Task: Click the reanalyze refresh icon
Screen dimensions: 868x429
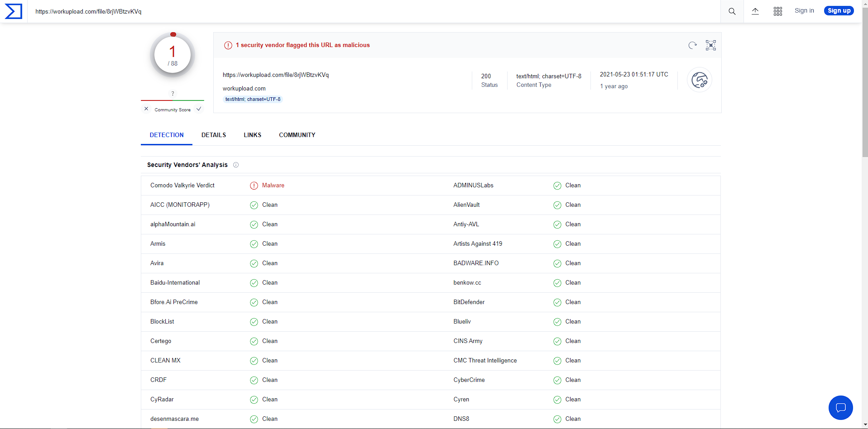Action: (692, 45)
